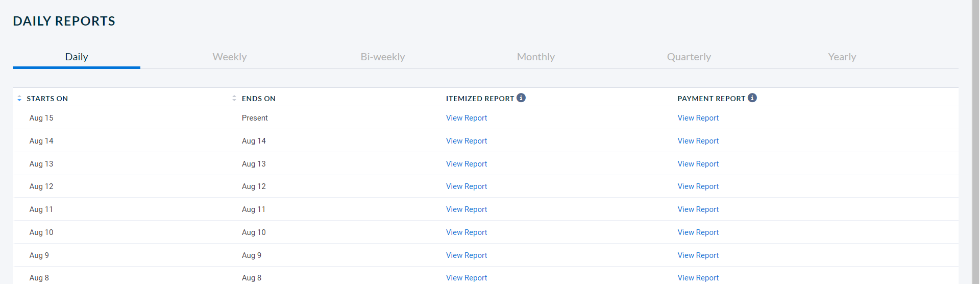Viewport: 980px width, 284px height.
Task: Click the vertical page scrollbar
Action: (x=976, y=142)
